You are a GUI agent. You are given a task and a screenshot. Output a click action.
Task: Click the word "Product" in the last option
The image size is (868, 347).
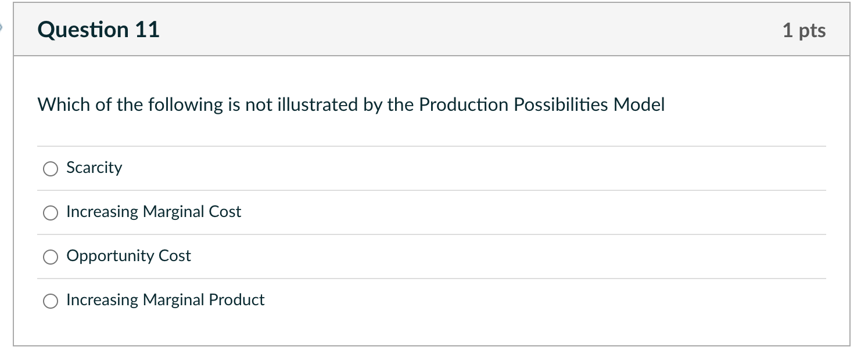pyautogui.click(x=236, y=300)
